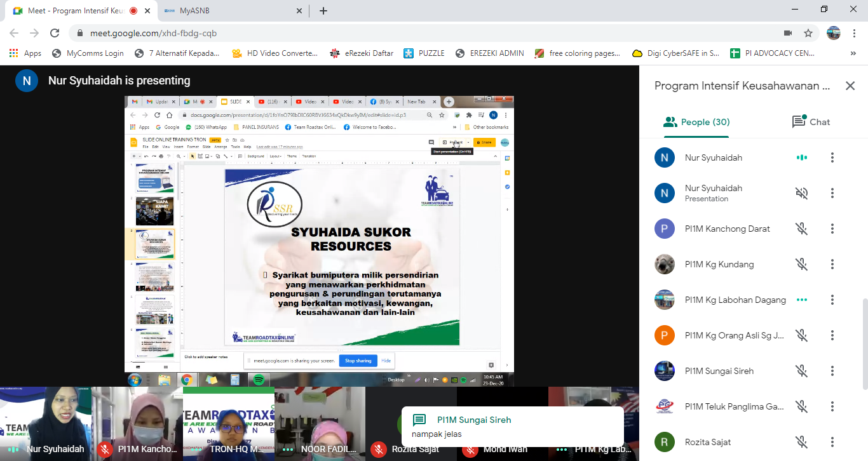This screenshot has width=868, height=461.
Task: Open a new browser tab
Action: [x=323, y=10]
